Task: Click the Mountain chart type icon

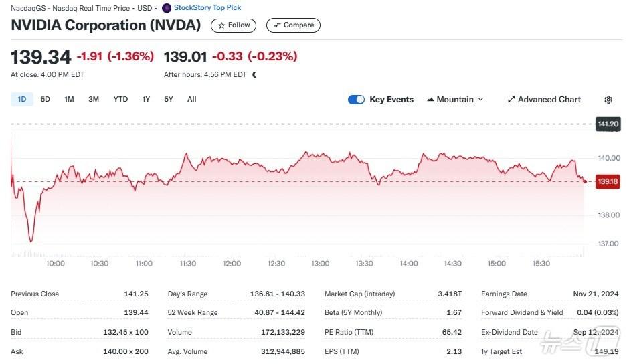Action: point(430,100)
